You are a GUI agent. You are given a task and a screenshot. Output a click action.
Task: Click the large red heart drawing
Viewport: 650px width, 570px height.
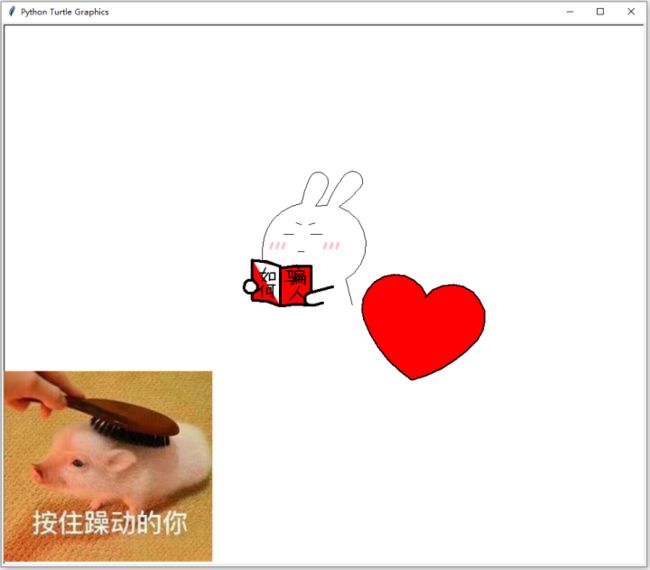pyautogui.click(x=423, y=326)
